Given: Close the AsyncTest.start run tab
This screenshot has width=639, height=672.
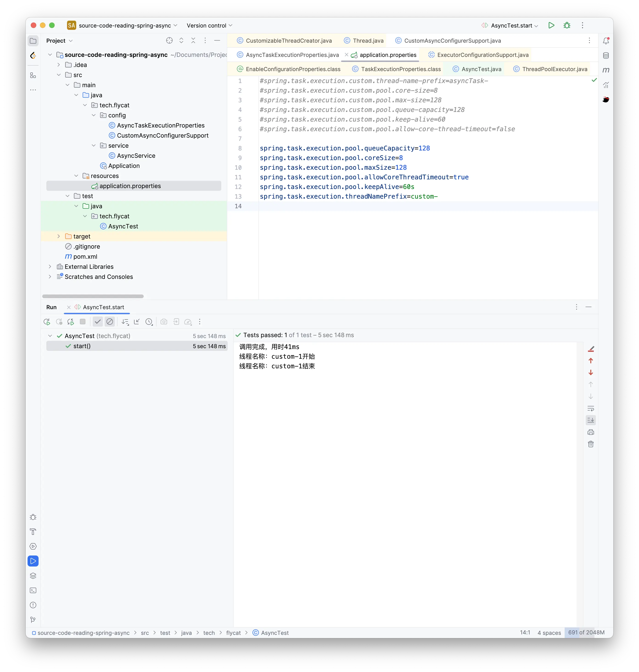Looking at the screenshot, I should (x=69, y=307).
